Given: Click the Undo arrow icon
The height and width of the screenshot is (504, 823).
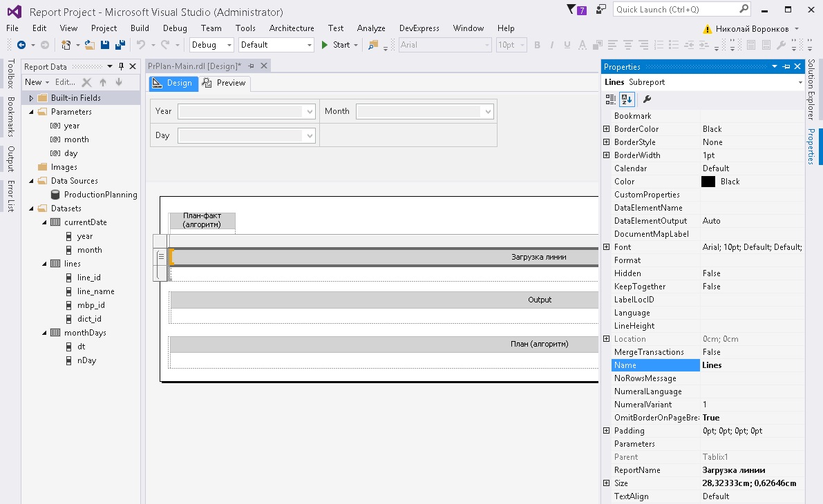Looking at the screenshot, I should (141, 45).
